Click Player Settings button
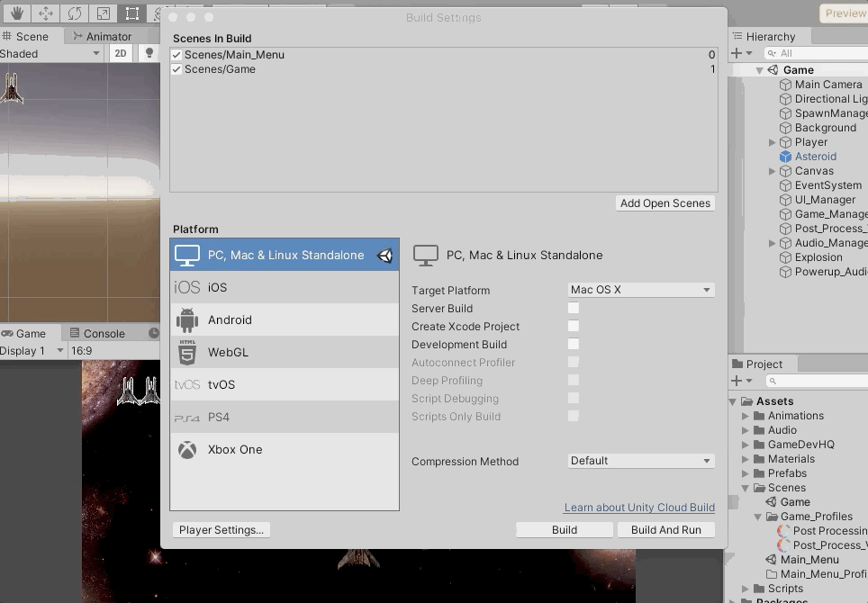 221,530
